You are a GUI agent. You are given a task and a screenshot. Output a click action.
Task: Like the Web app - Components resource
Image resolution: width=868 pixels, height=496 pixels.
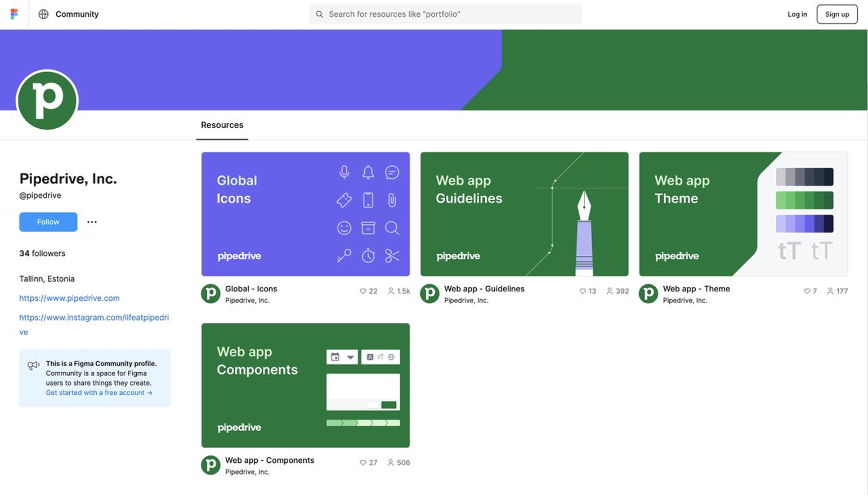tap(363, 463)
